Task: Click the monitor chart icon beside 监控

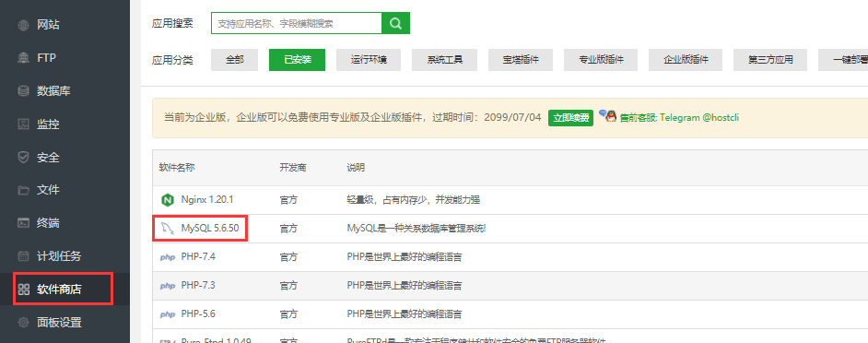Action: tap(23, 124)
